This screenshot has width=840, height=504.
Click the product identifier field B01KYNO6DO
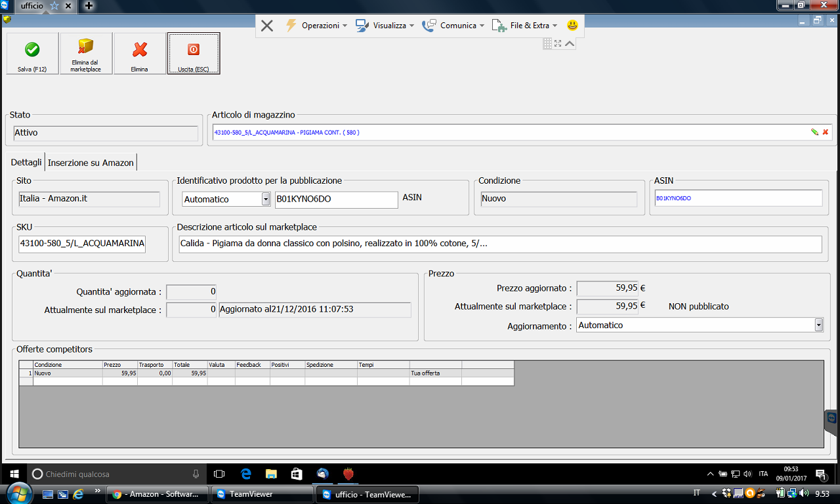pyautogui.click(x=336, y=199)
